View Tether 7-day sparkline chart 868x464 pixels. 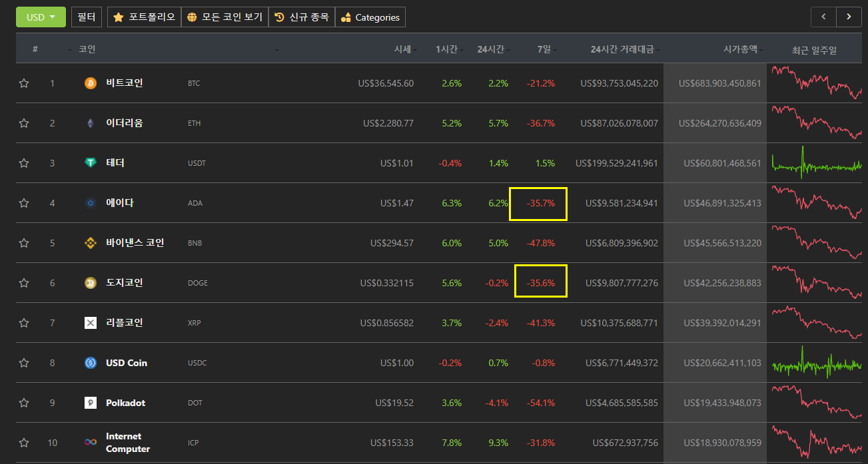816,162
